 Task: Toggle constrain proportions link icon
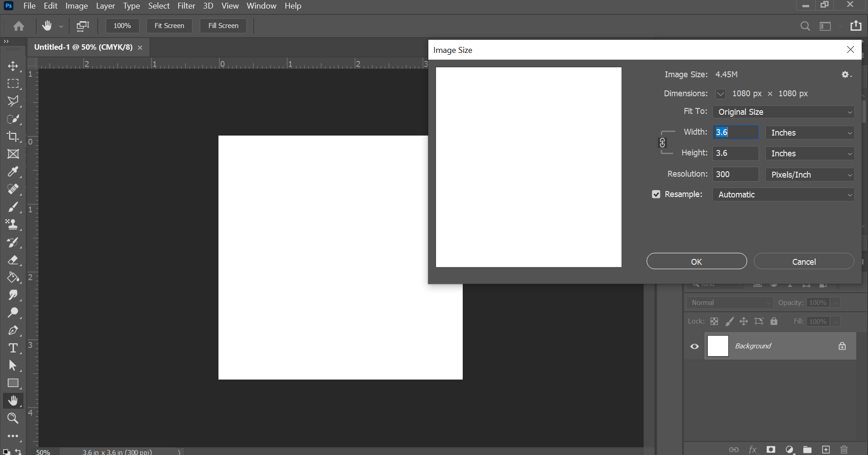[x=662, y=143]
